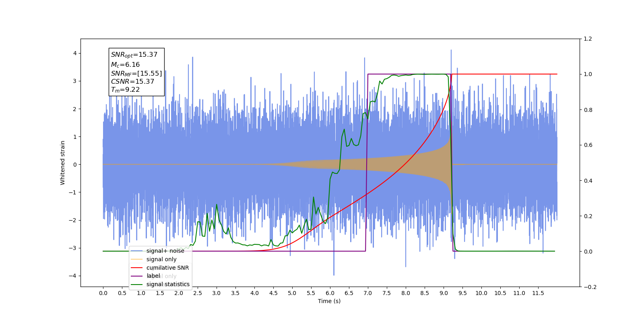The width and height of the screenshot is (644, 322).
Task: Click the 8.5 x-axis tick label
Action: point(425,293)
